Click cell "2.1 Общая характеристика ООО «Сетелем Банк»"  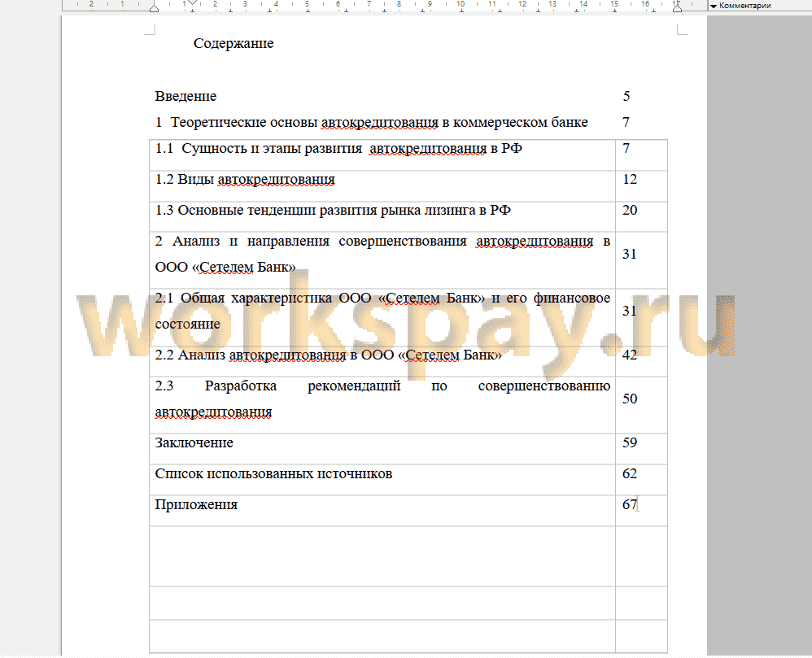(x=382, y=317)
